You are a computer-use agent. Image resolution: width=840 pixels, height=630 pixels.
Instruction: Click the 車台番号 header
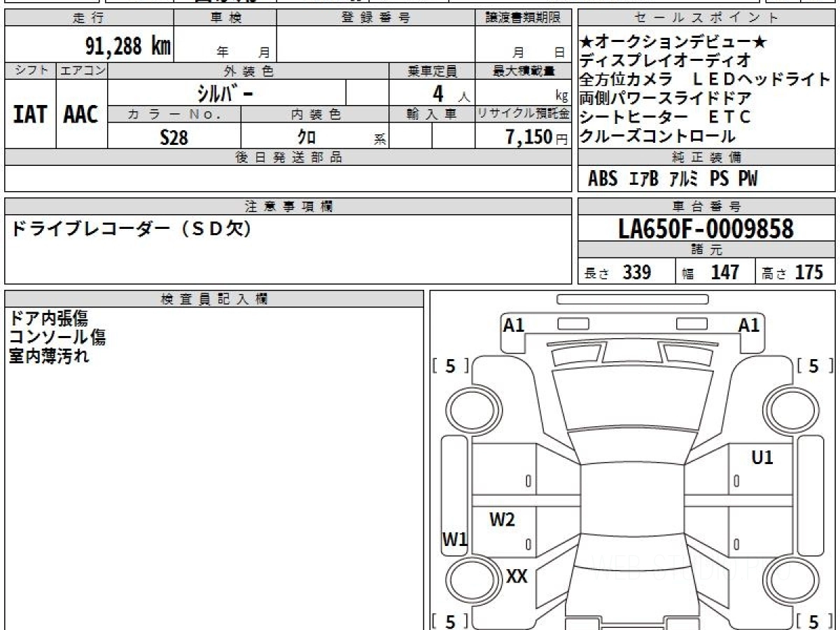707,206
